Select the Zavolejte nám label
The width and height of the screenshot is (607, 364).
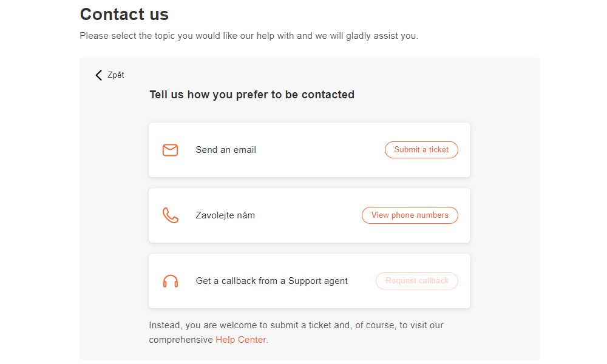pyautogui.click(x=225, y=215)
